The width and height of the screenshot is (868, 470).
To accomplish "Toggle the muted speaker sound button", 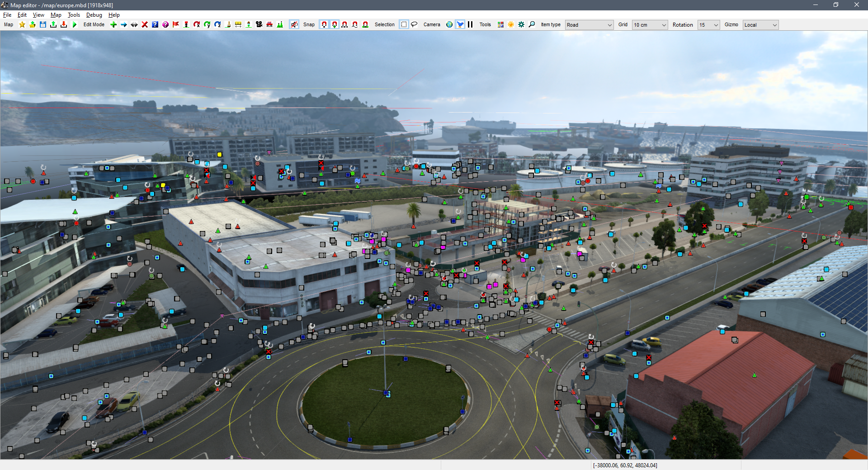I will click(294, 25).
